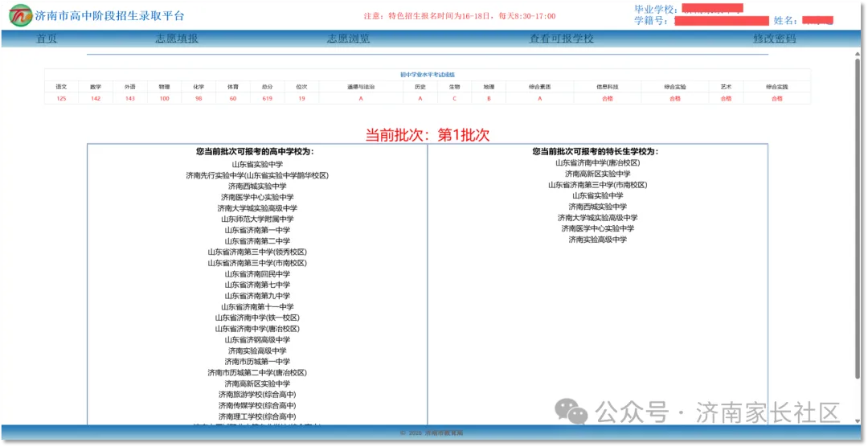The width and height of the screenshot is (868, 447).
Task: Click 济南先行实验中学(山东省实验中学鹊华校区) row
Action: point(257,175)
